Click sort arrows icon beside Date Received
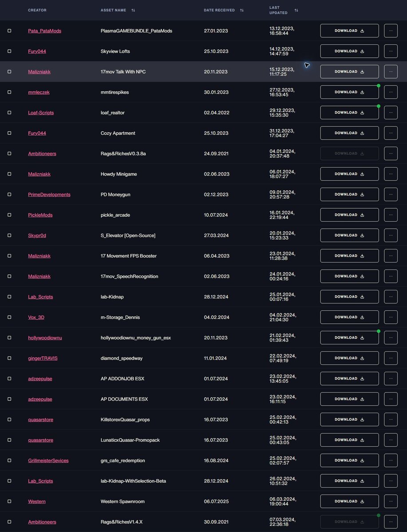 pos(242,10)
